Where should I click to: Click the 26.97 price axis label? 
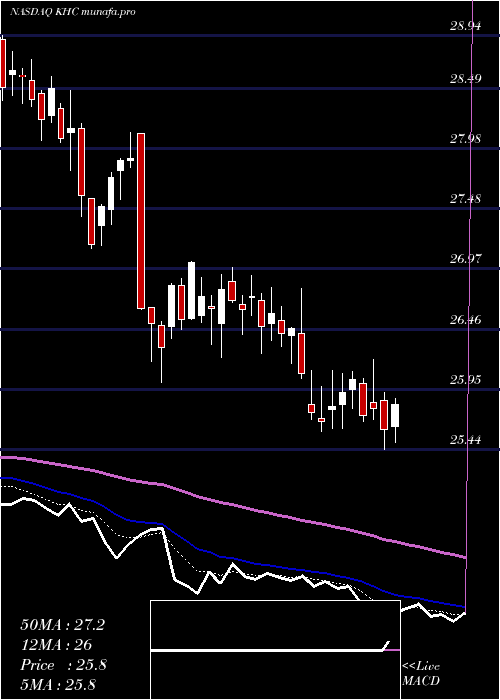point(466,258)
